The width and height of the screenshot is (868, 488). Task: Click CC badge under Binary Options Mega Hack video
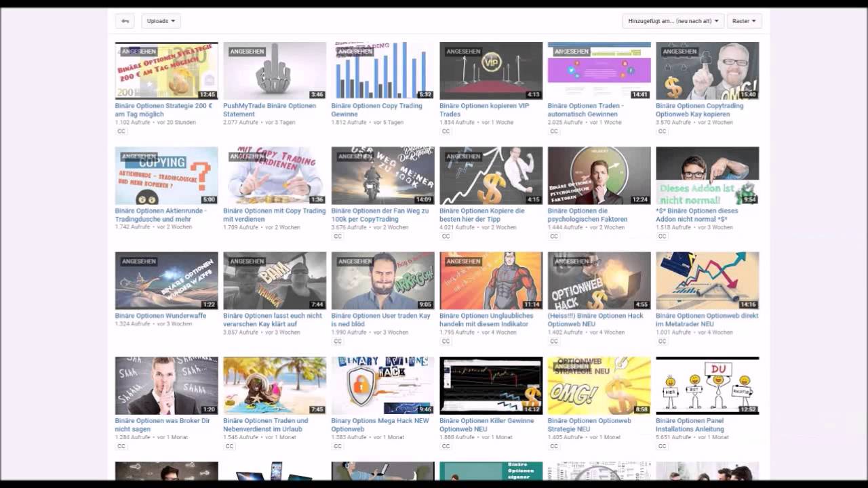[x=338, y=447]
